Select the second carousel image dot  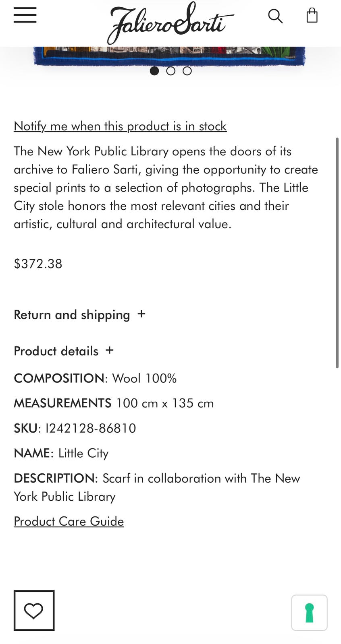(x=171, y=71)
